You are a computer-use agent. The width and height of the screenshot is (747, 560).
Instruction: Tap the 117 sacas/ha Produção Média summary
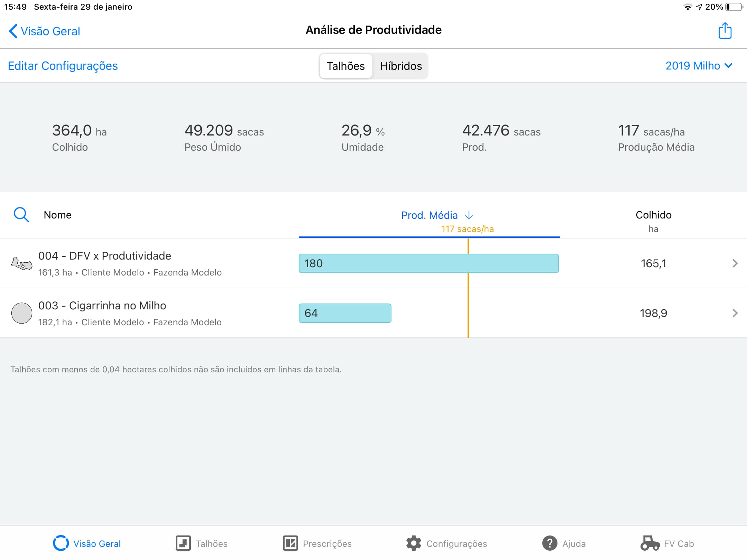pos(656,138)
